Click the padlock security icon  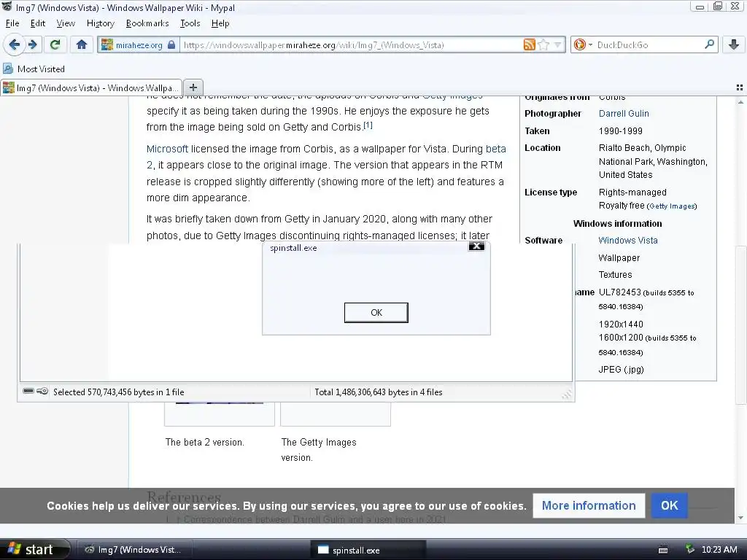pyautogui.click(x=171, y=44)
